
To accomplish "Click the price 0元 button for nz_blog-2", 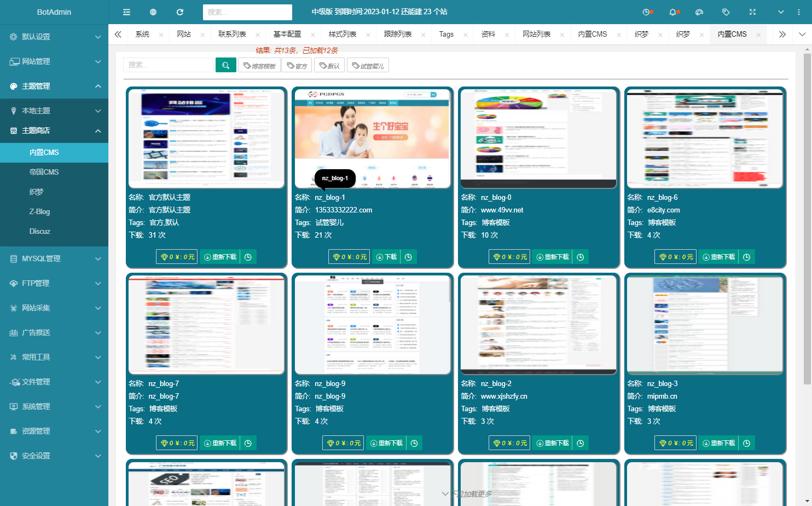I will pos(509,443).
